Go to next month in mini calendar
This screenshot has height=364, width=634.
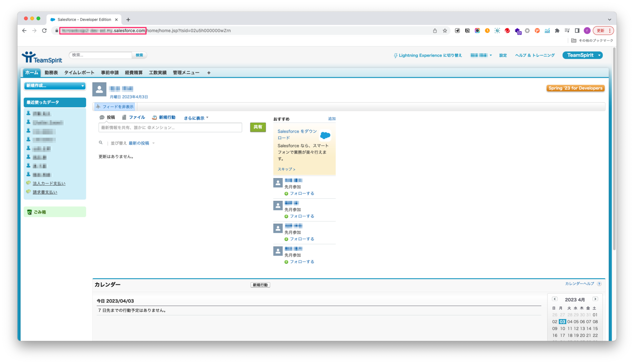[595, 299]
